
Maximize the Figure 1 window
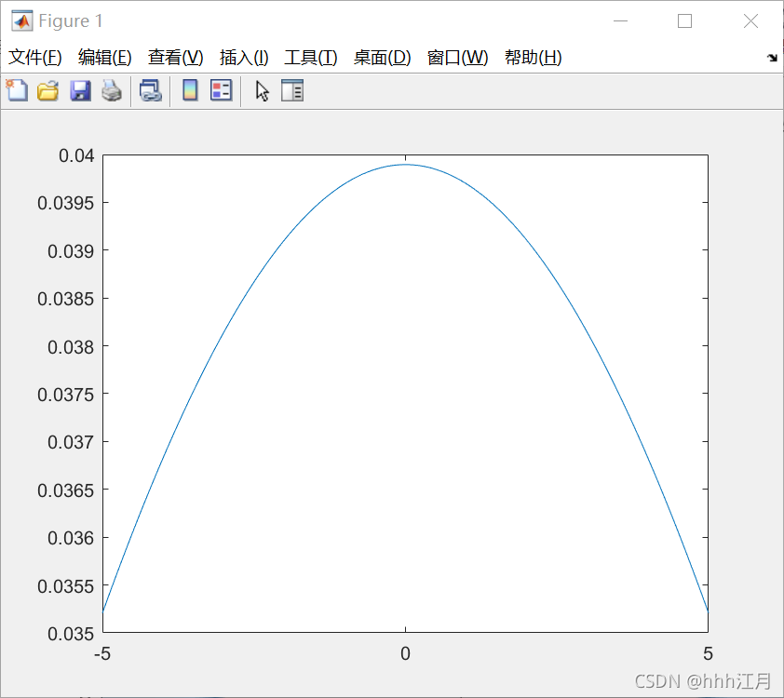pos(685,21)
